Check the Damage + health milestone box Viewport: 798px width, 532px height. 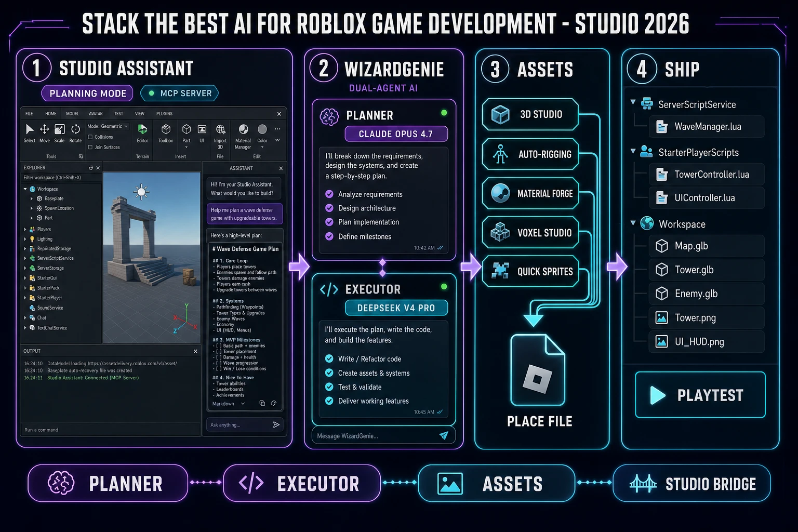tap(219, 357)
